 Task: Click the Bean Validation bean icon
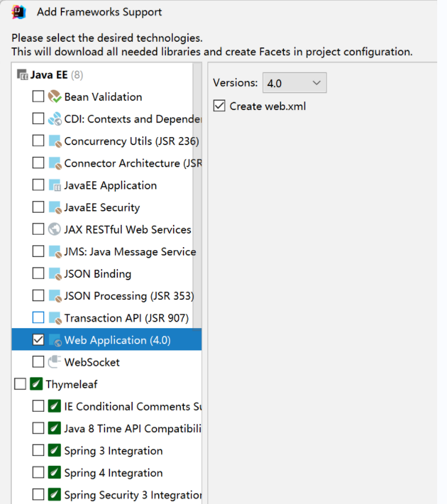click(55, 96)
